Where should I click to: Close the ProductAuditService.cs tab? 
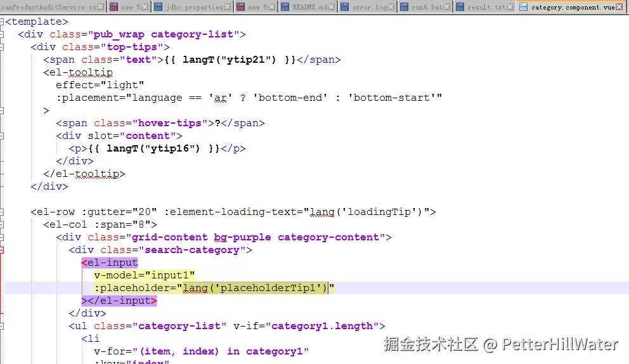100,7
